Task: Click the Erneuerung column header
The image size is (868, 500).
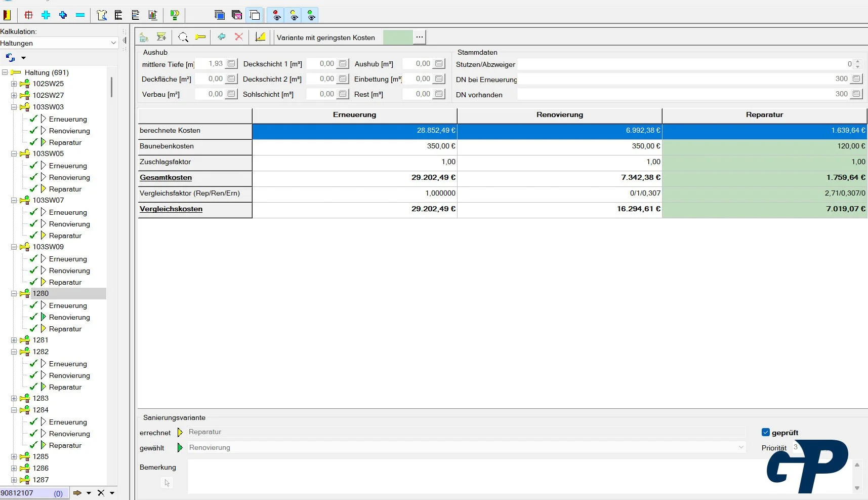Action: tap(354, 115)
